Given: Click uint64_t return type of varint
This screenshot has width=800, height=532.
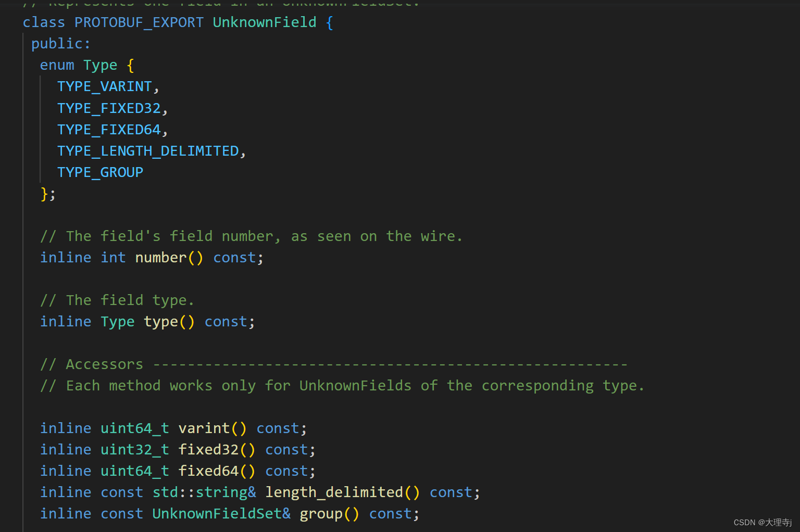Looking at the screenshot, I should point(135,428).
